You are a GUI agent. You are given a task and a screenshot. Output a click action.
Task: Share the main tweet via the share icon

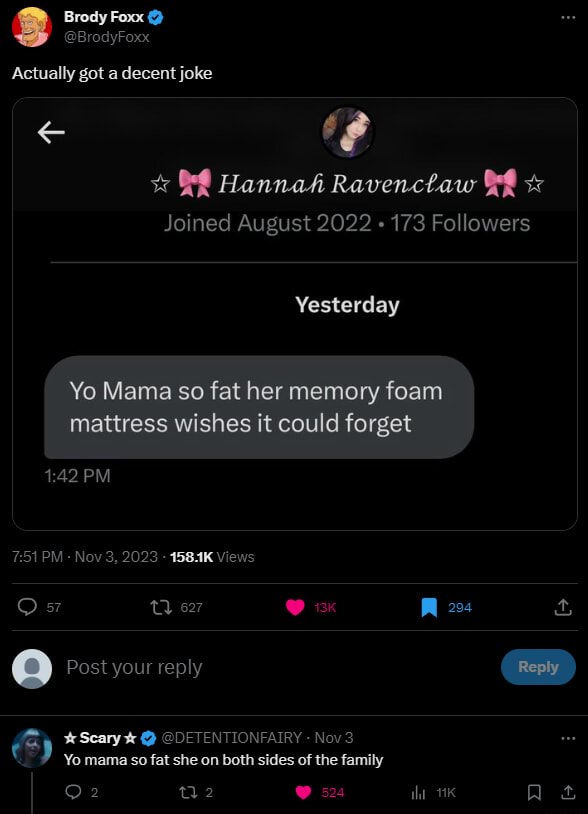565,607
